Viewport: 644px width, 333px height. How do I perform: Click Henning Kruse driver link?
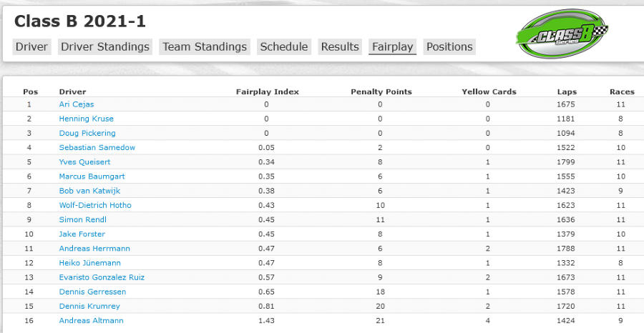pyautogui.click(x=87, y=119)
